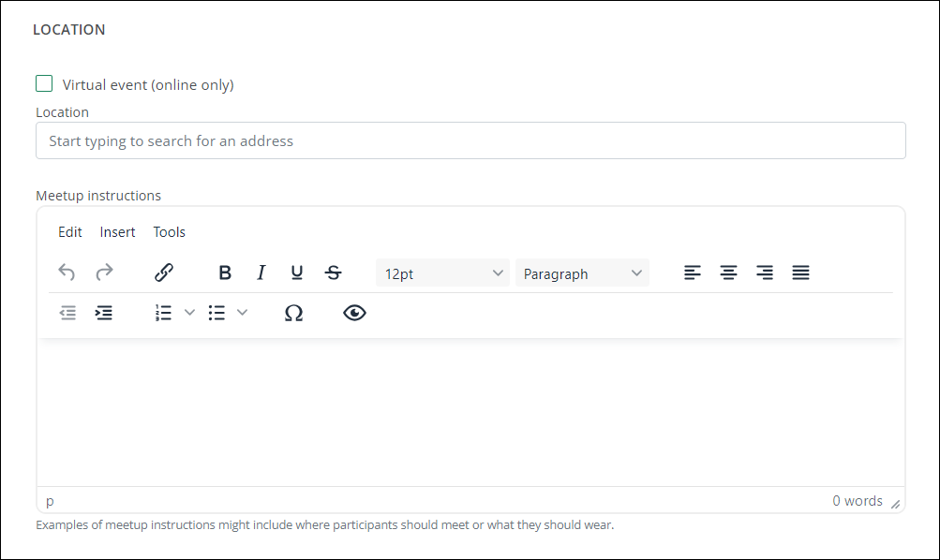
Task: Justify the text alignment
Action: pyautogui.click(x=800, y=273)
